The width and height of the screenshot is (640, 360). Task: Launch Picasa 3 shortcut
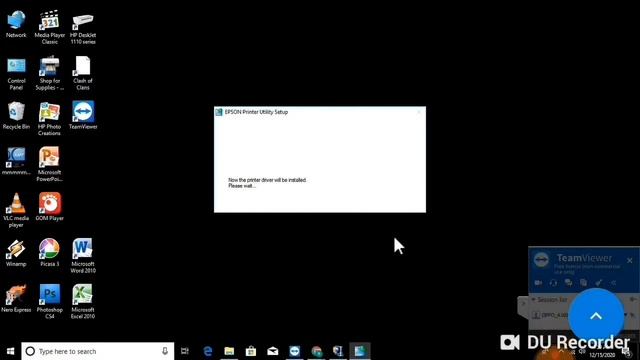click(x=49, y=253)
